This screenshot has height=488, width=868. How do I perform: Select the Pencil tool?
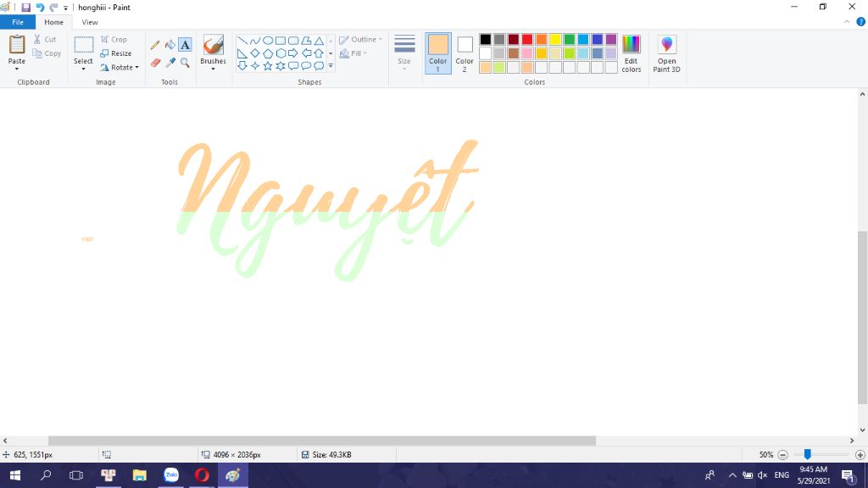(155, 45)
